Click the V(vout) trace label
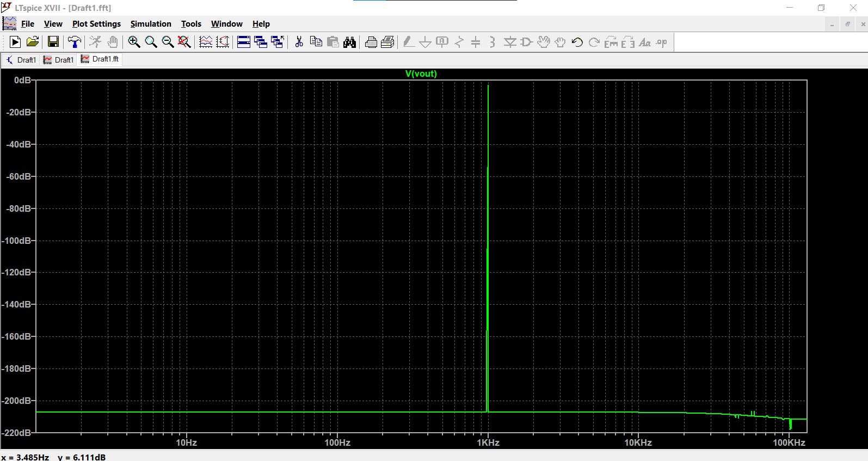 pyautogui.click(x=421, y=73)
